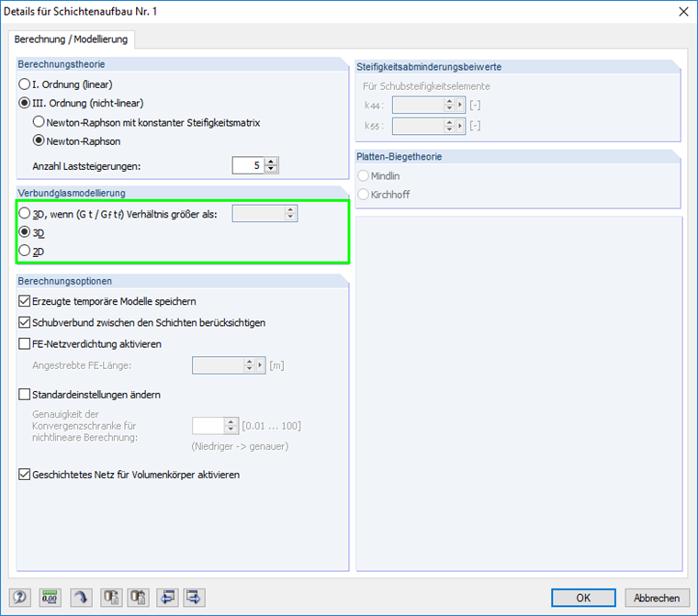Click spinner arrows of Verhältnis größer als field
698x616 pixels.
pos(290,214)
